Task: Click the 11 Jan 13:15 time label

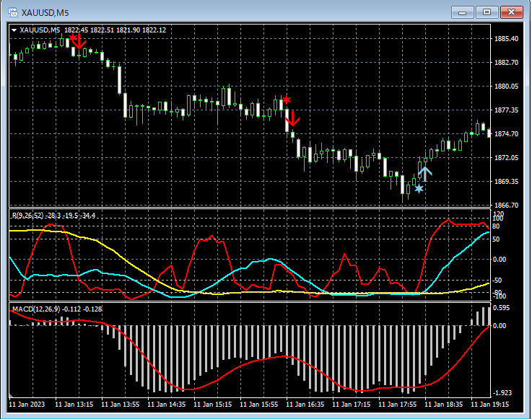Action: [76, 405]
